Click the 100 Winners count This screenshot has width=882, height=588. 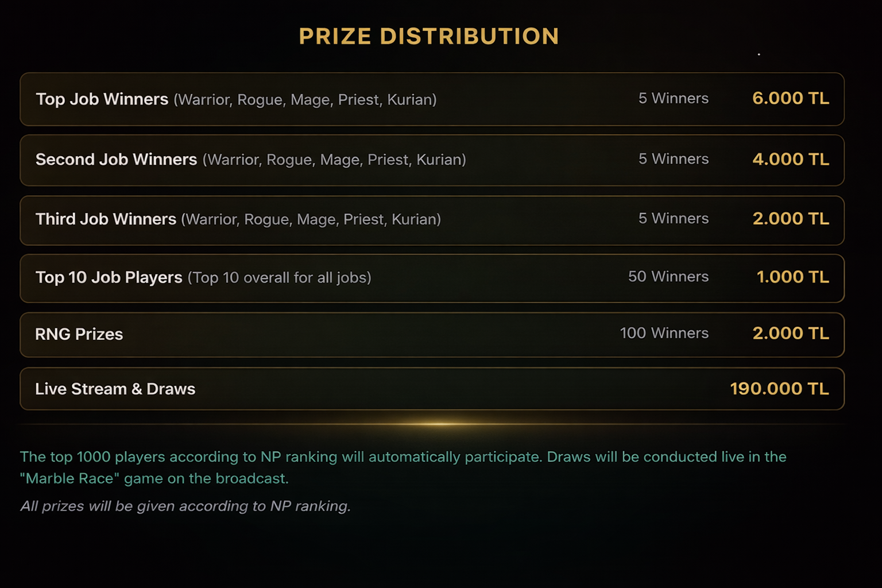point(664,333)
